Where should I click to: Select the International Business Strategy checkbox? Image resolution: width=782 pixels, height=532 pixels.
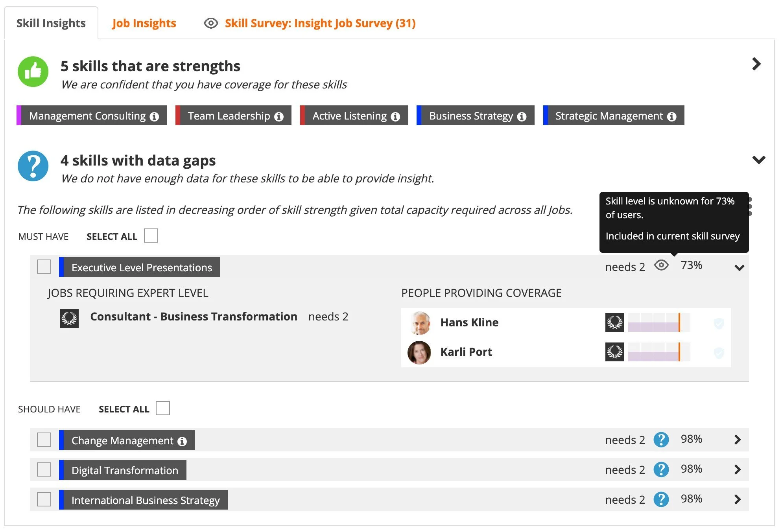coord(44,500)
